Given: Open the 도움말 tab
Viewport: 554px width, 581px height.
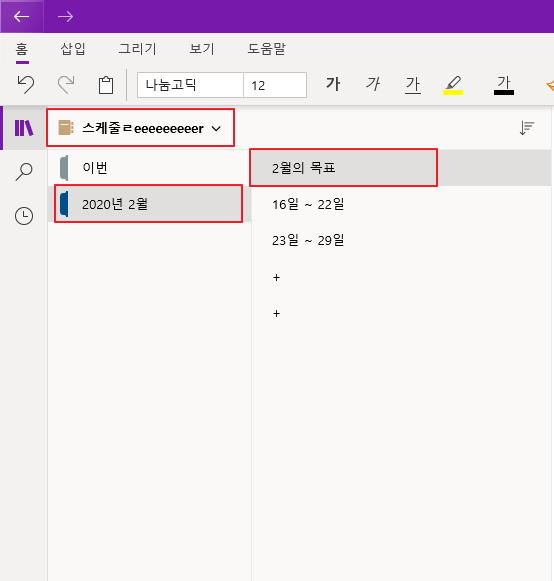Looking at the screenshot, I should [266, 49].
